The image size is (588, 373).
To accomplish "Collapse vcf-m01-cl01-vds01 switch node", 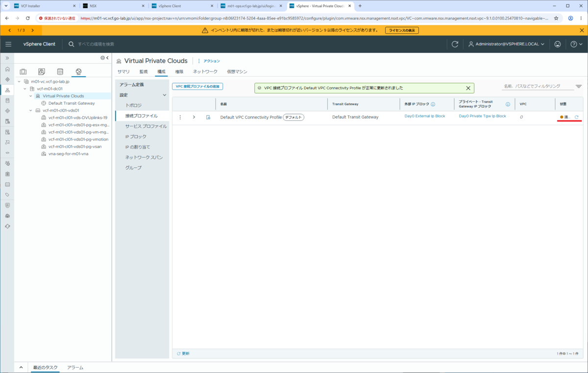I will tap(31, 111).
